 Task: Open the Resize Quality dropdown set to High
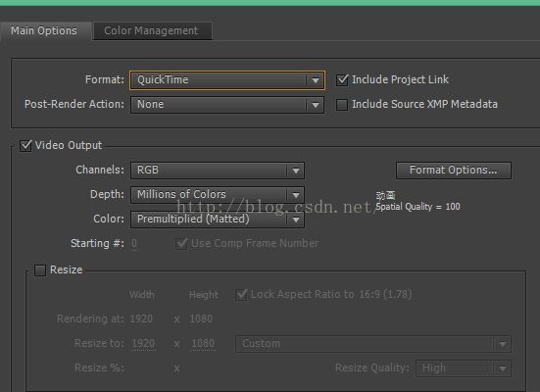click(x=464, y=368)
